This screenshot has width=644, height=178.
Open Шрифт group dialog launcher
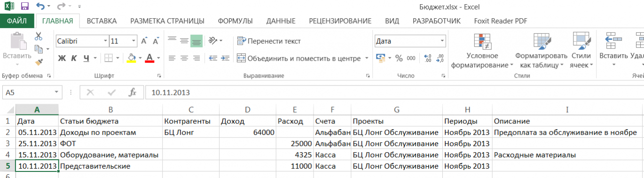(x=159, y=76)
